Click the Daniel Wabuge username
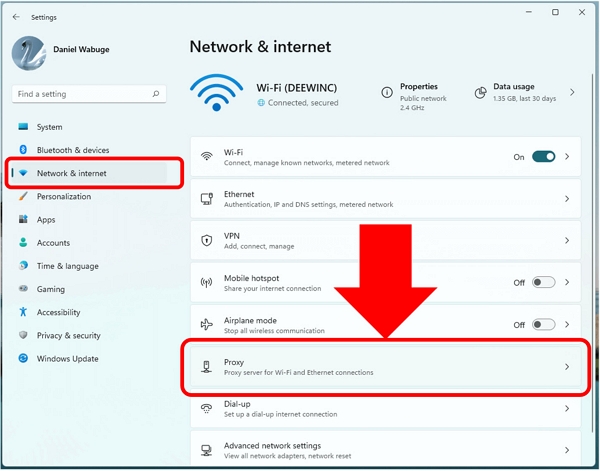Image resolution: width=600 pixels, height=471 pixels. [81, 49]
